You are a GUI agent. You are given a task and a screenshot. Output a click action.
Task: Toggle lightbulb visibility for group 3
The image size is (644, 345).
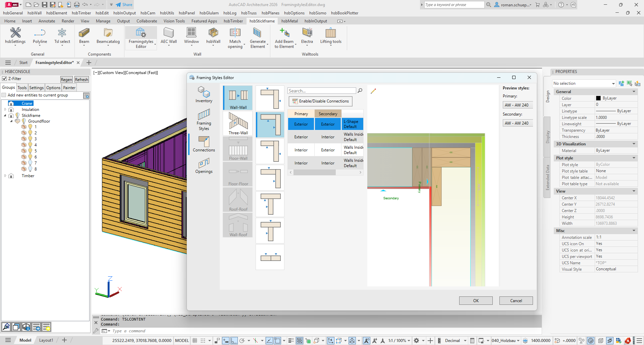(30, 139)
